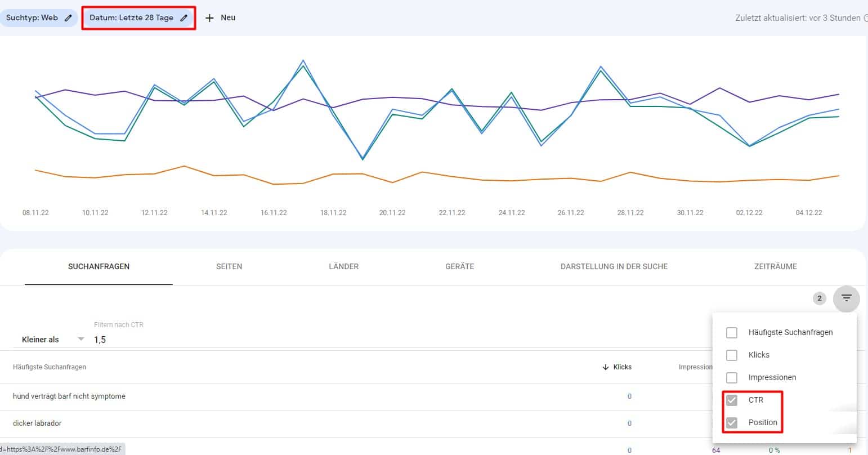Enable the Häufigste Suchanfragen filter checkbox
Image resolution: width=868 pixels, height=455 pixels.
(x=732, y=333)
